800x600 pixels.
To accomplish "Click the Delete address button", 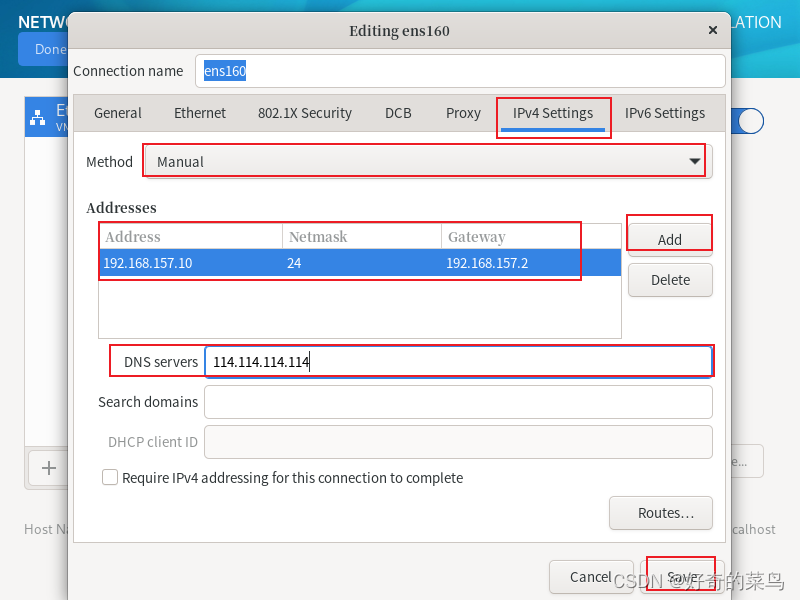I will pos(670,280).
